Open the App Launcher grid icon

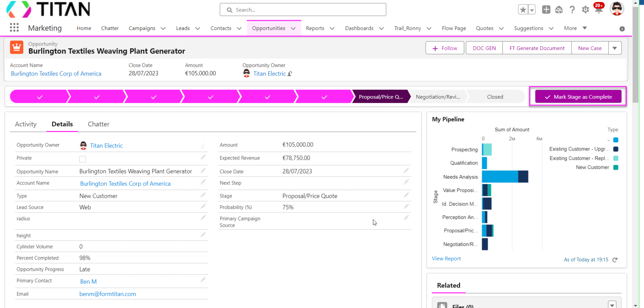(14, 28)
